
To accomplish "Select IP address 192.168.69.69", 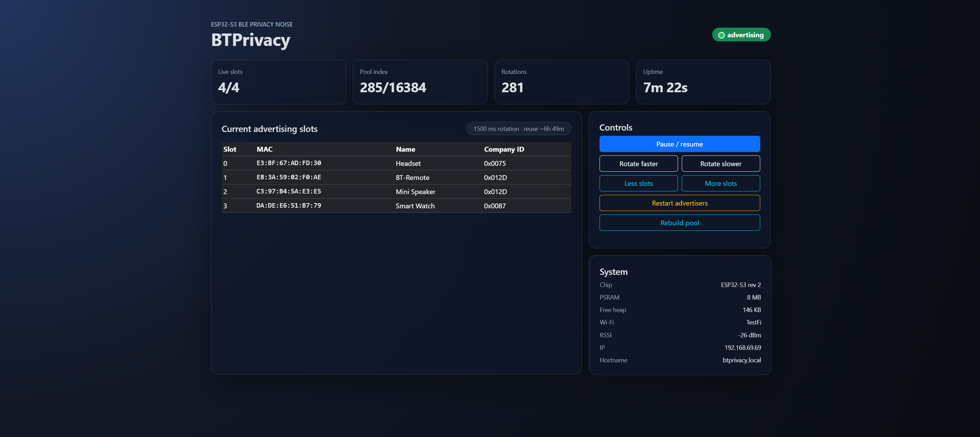I will click(742, 348).
